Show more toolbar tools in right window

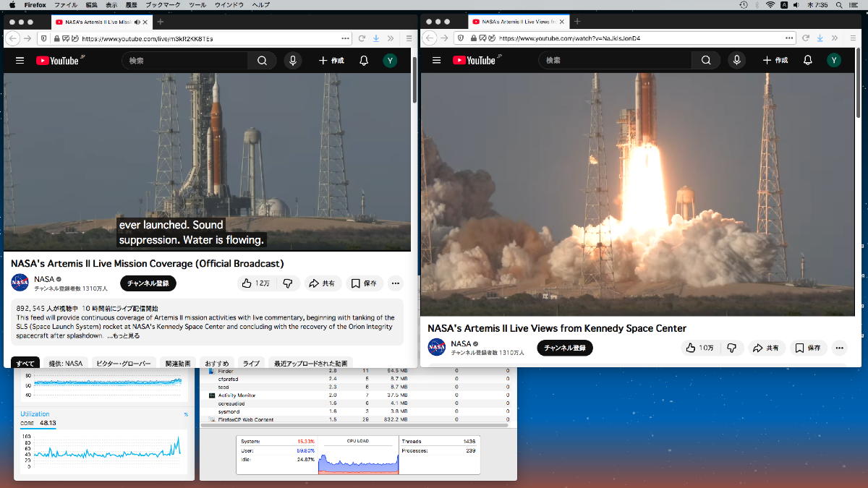tap(835, 38)
